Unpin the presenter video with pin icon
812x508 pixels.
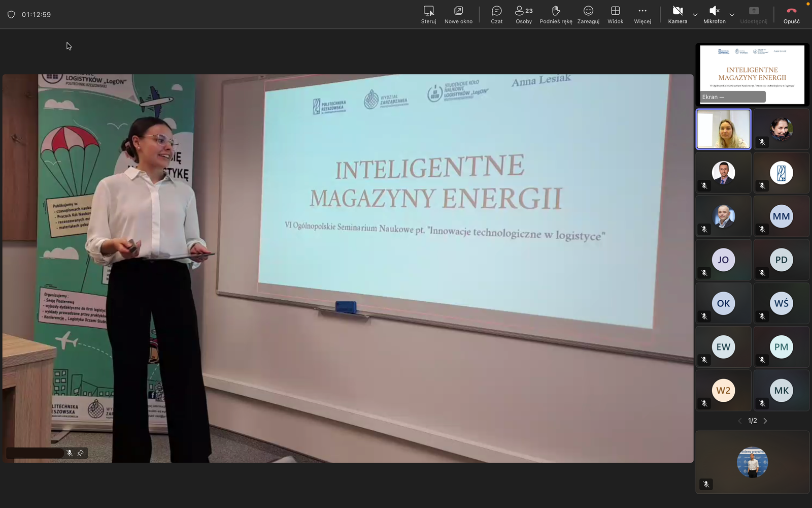pos(80,453)
